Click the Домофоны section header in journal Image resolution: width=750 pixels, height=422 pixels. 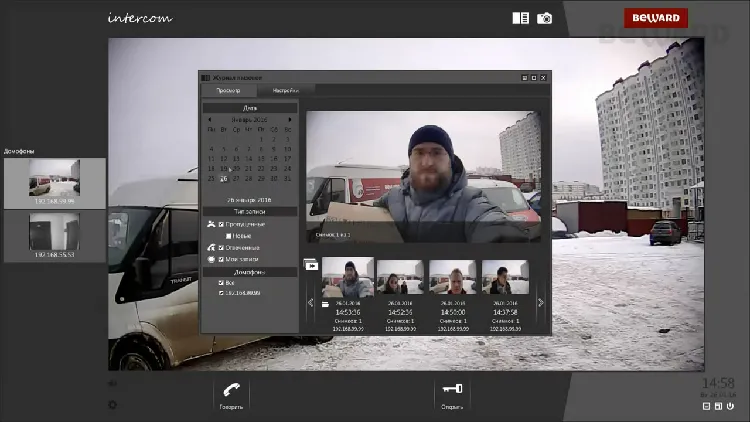(x=250, y=272)
